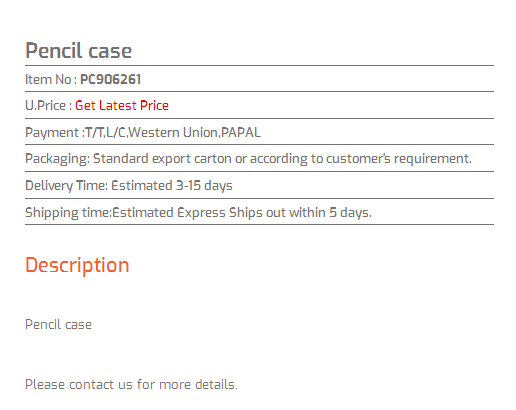Click the Pencil case description paragraph
Viewport: 516px width, 410px height.
[58, 325]
